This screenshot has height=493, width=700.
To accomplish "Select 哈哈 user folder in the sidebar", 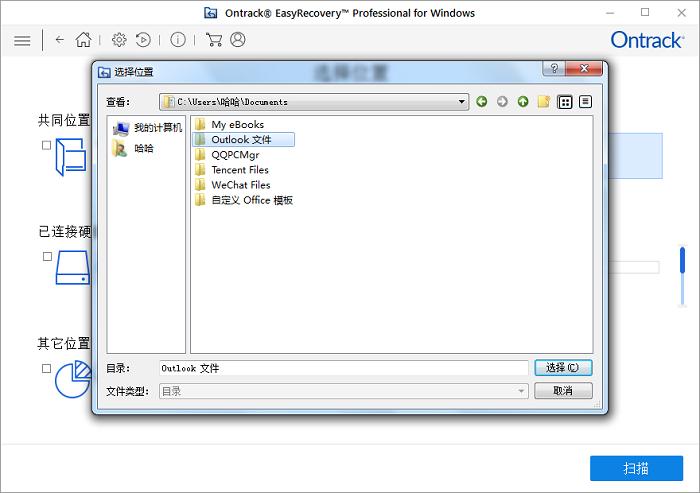I will click(x=133, y=148).
